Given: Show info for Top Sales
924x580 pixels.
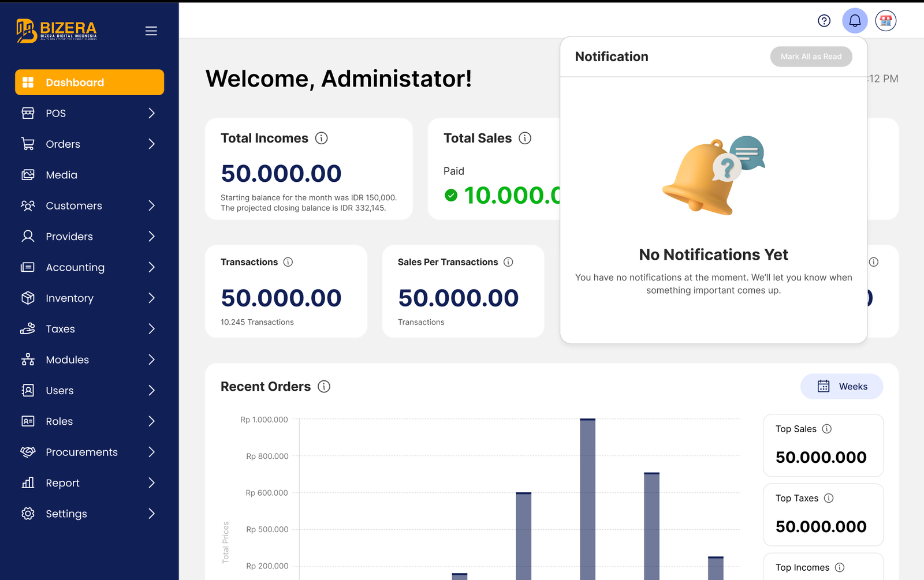Looking at the screenshot, I should coord(827,429).
